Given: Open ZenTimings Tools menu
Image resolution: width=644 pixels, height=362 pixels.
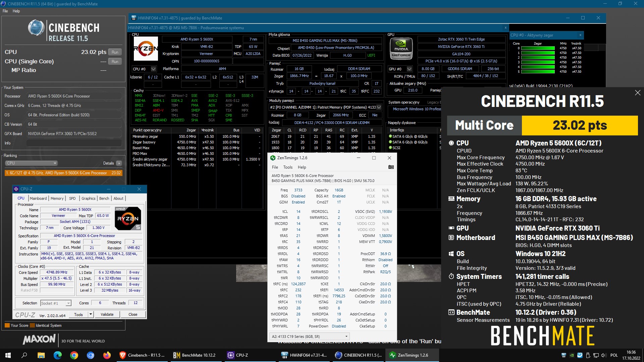Looking at the screenshot, I should click(x=288, y=167).
